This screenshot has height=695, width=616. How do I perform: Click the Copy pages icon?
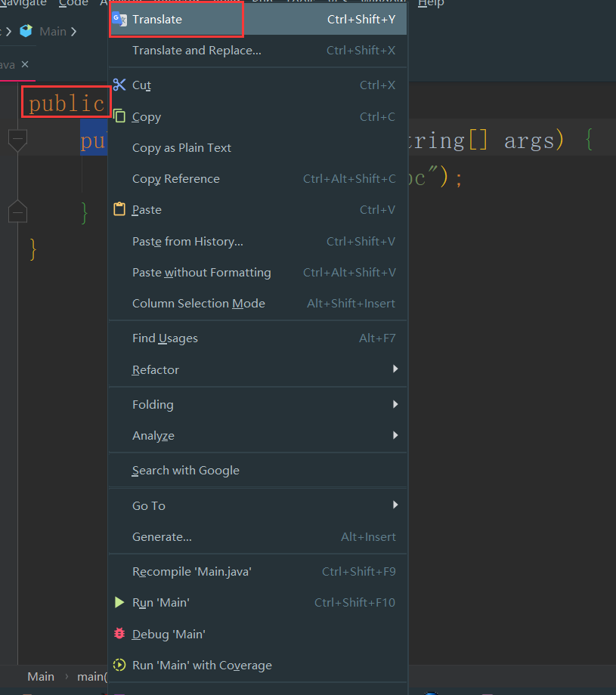(119, 116)
